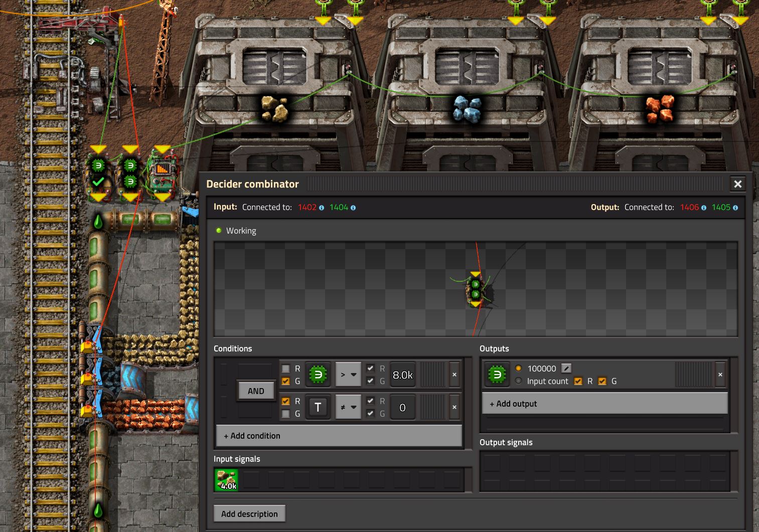Click + Add output
Viewport: 759px width, 532px height.
605,404
